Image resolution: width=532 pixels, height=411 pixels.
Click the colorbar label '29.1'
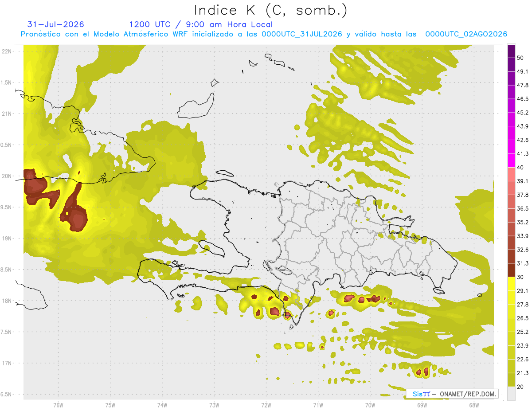(523, 291)
